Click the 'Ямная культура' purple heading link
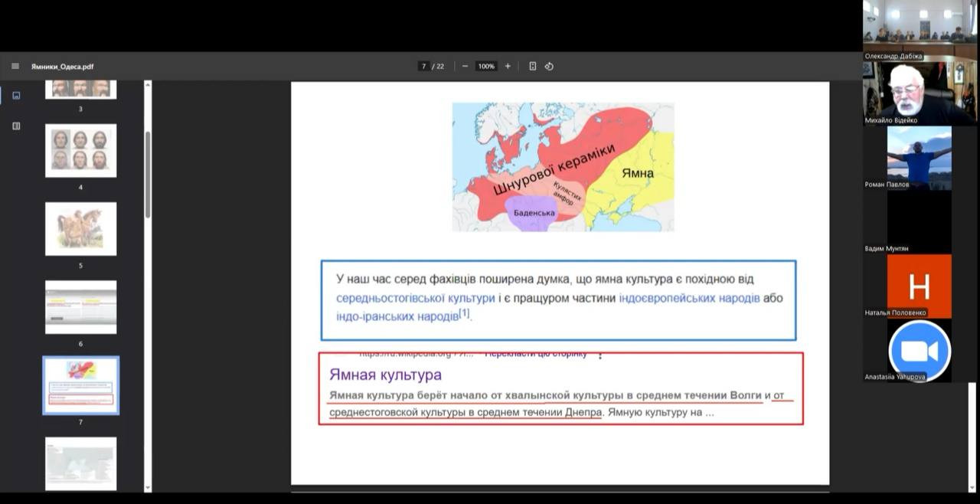980x504 pixels. point(385,375)
